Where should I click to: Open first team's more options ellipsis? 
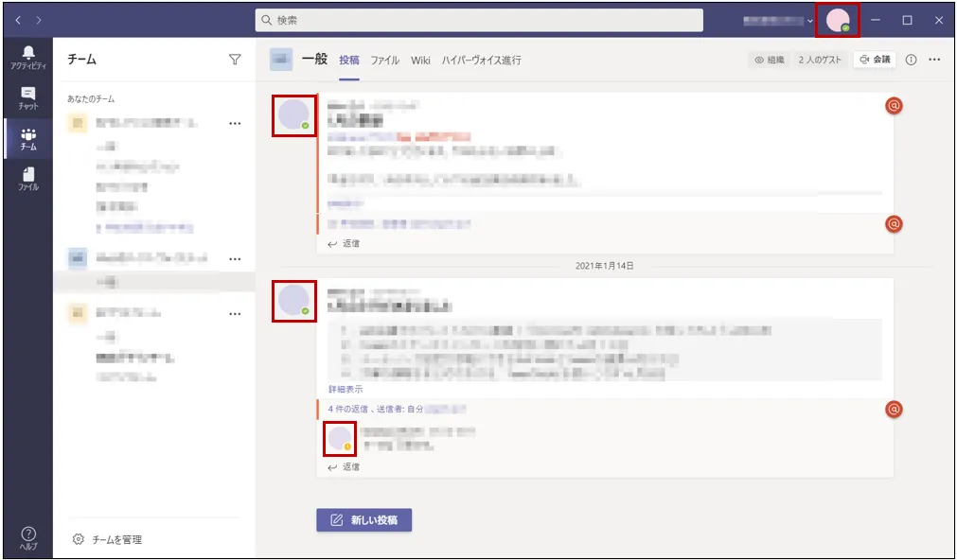click(235, 123)
